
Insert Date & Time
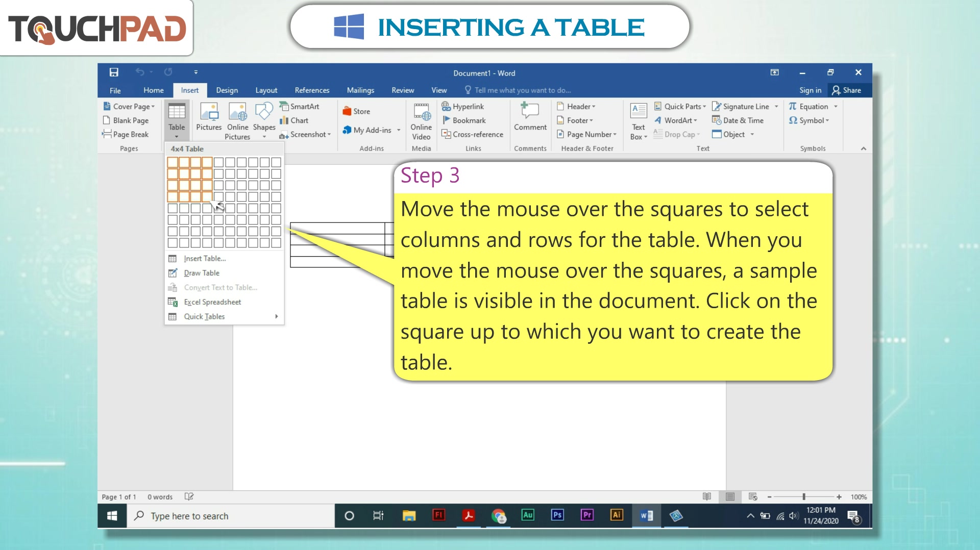click(738, 120)
